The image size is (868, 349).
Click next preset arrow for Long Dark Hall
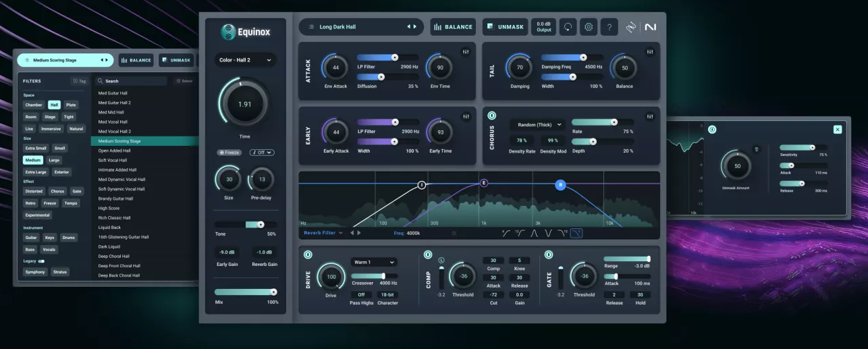pyautogui.click(x=415, y=27)
